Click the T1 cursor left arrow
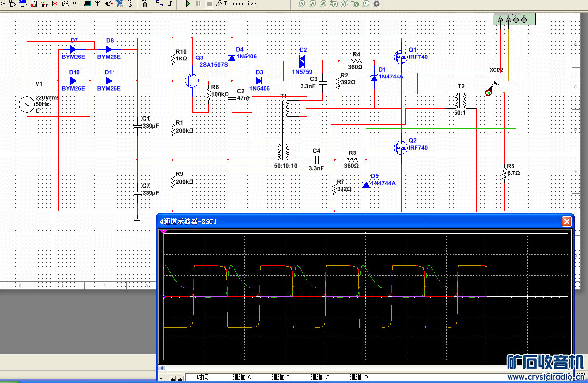588x383 pixels. [172, 378]
